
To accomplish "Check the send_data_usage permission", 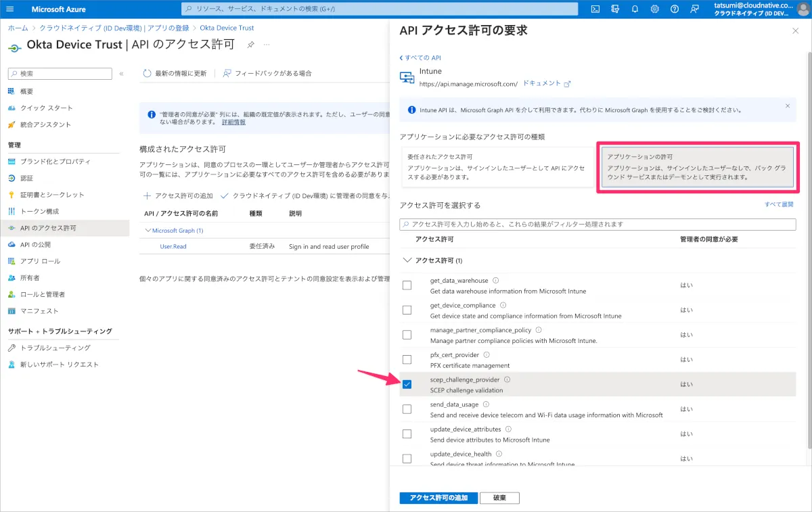I will coord(407,409).
